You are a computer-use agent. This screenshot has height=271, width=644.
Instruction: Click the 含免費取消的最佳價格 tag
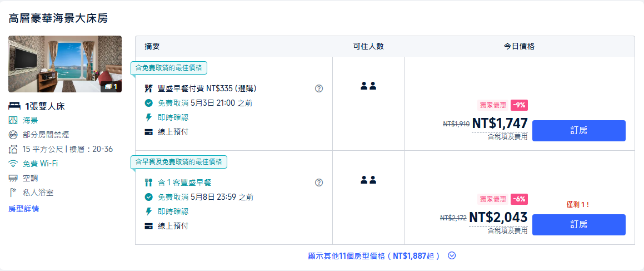click(x=169, y=68)
